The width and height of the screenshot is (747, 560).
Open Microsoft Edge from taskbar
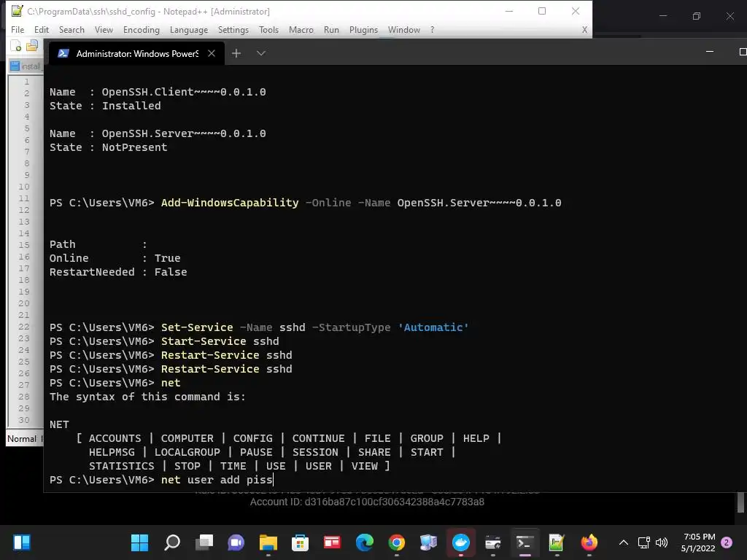365,542
